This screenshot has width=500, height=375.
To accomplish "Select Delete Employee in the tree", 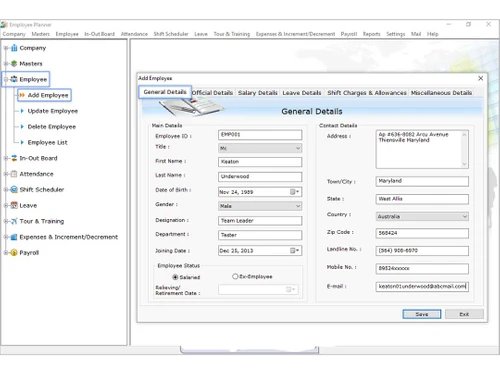I will (x=52, y=127).
